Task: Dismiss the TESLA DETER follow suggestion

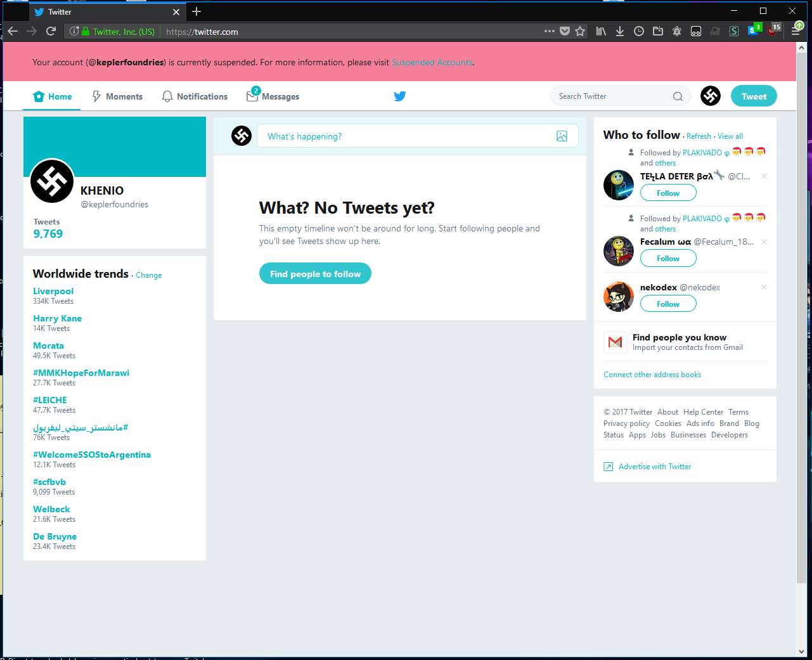Action: click(x=764, y=176)
